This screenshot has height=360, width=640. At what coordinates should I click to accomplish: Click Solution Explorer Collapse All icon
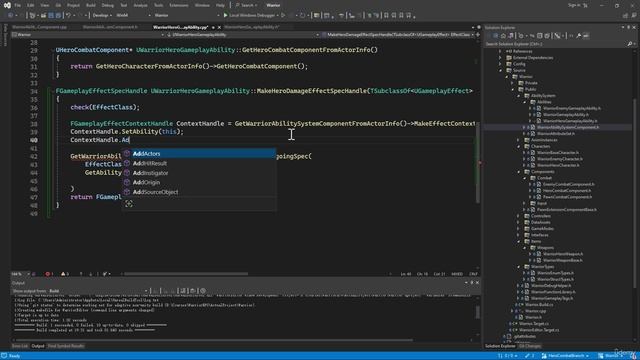point(540,36)
